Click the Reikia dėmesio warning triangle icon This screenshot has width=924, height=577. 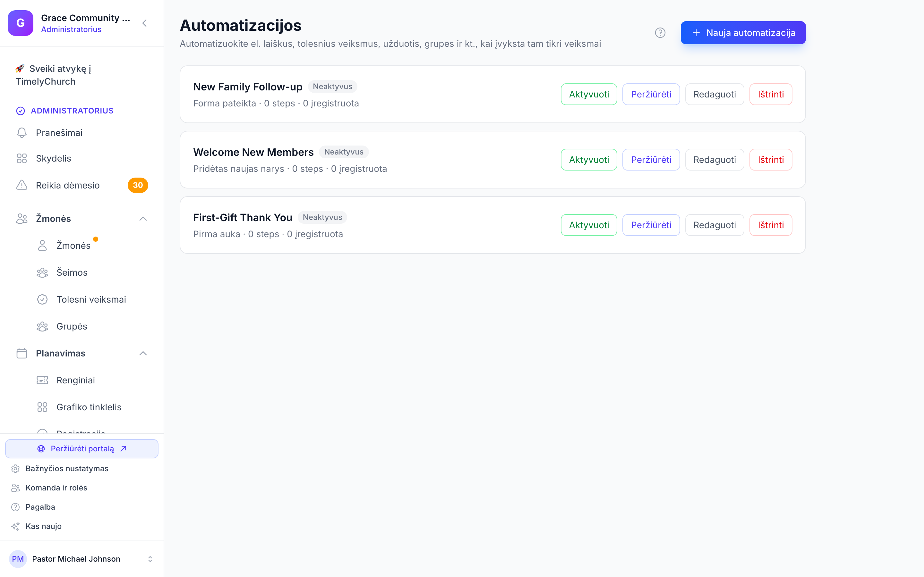click(22, 185)
